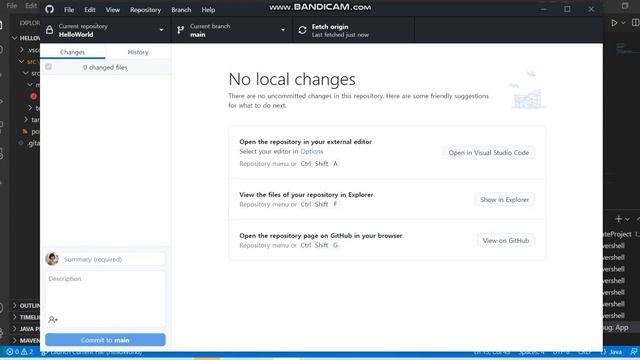
Task: Click the notification icon at status bar end
Action: (634, 352)
